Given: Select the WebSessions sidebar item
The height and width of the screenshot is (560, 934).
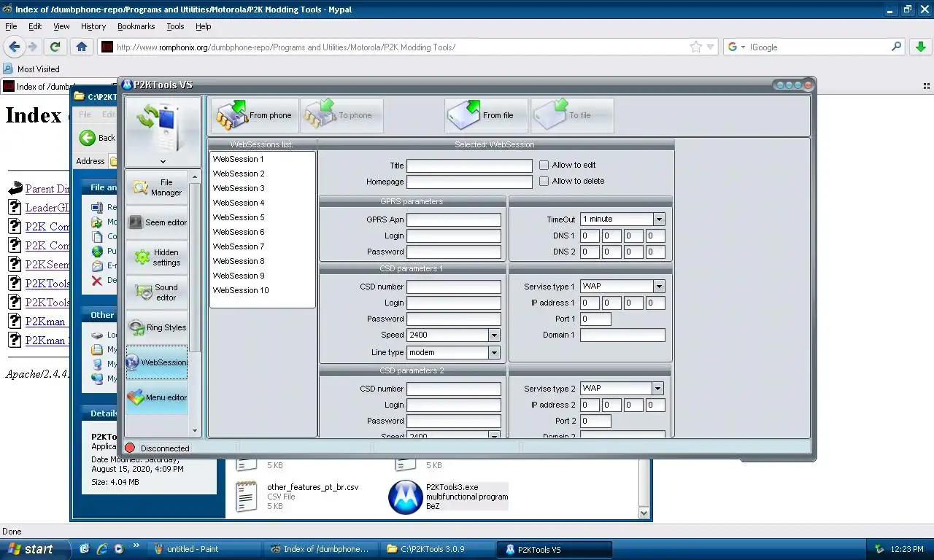Looking at the screenshot, I should tap(157, 362).
